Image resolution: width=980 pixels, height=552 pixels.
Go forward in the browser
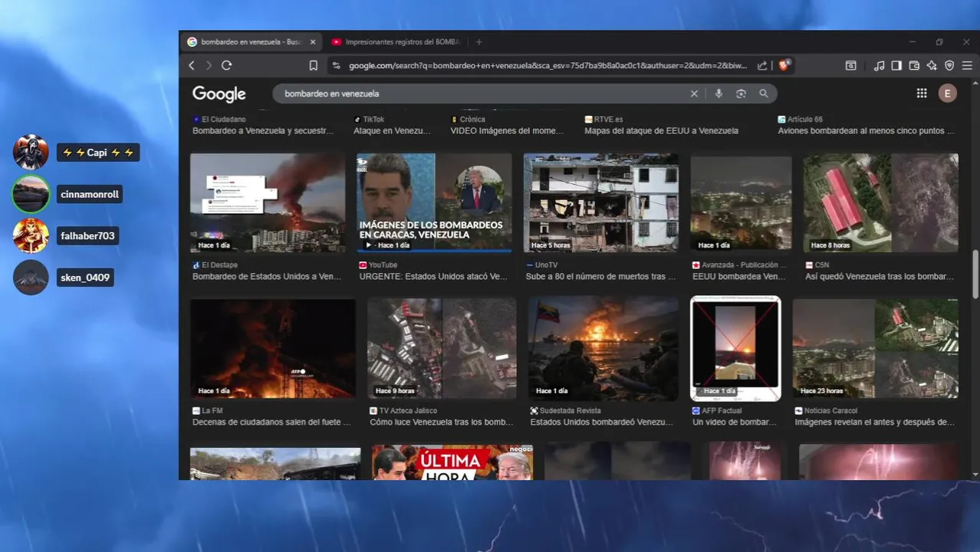point(209,66)
